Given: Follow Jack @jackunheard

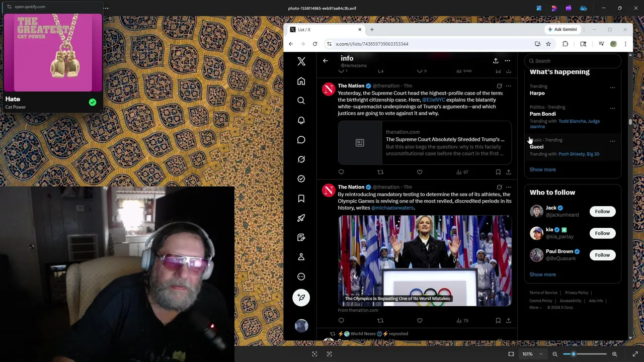Looking at the screenshot, I should [602, 212].
